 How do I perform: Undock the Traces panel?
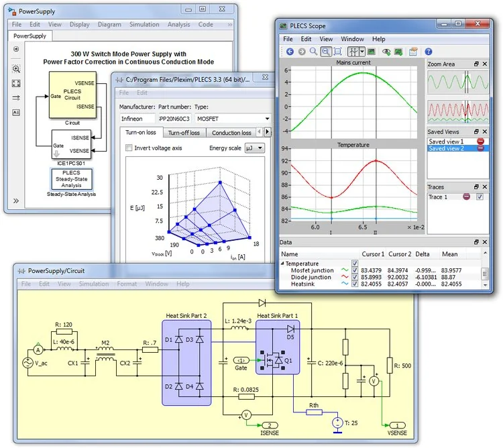(x=476, y=186)
